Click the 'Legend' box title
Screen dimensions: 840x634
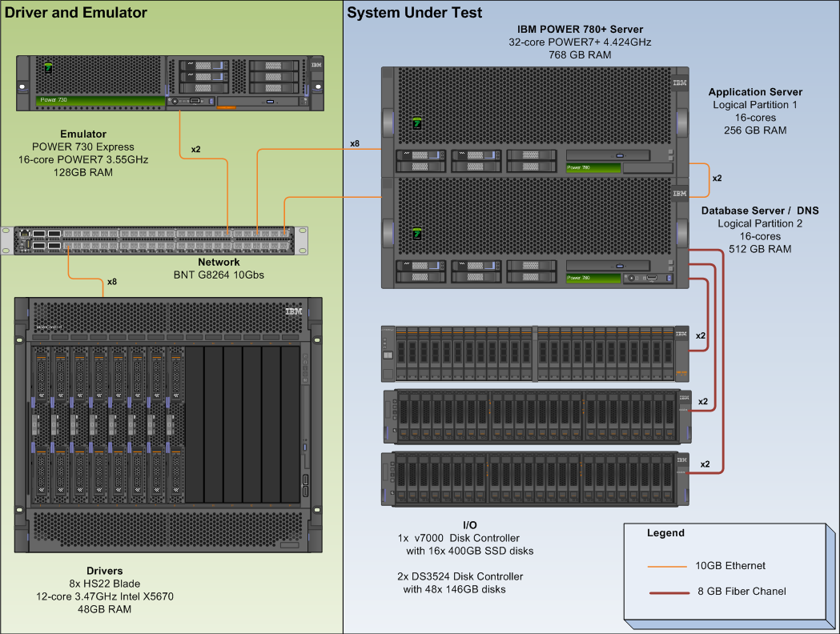pos(665,533)
